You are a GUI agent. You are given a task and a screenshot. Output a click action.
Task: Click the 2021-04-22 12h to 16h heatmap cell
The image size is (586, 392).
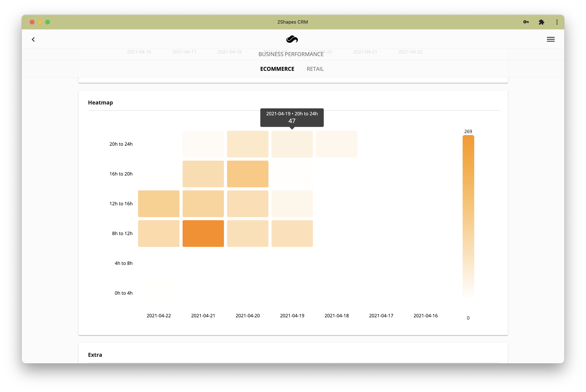point(159,204)
